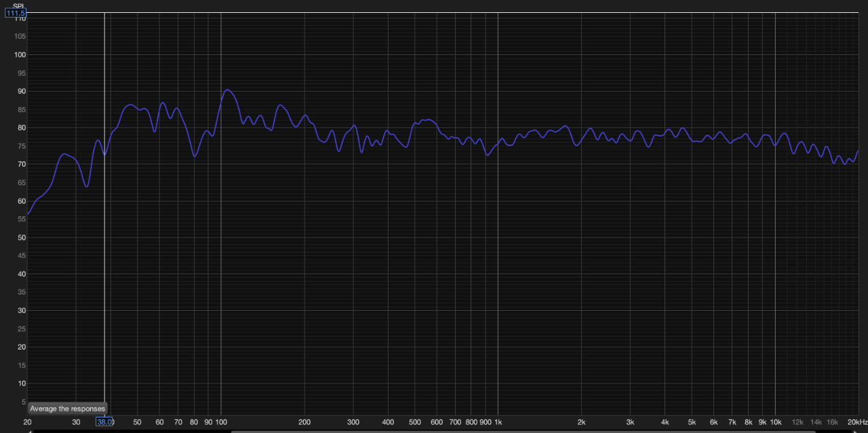The image size is (868, 433).
Task: Select the 111.5 SPL value field
Action: point(16,13)
